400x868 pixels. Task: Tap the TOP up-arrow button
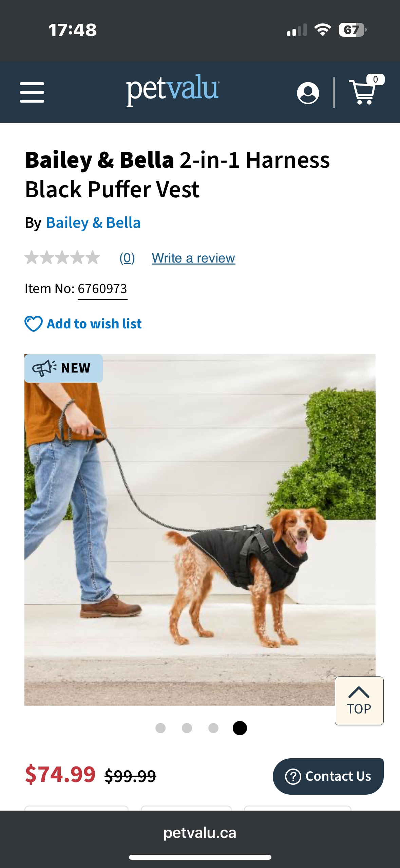point(359,701)
